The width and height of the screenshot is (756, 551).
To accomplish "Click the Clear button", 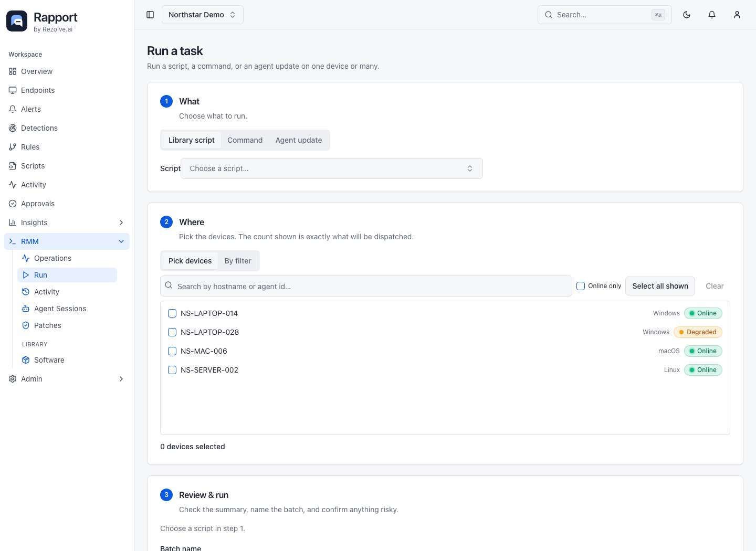I will click(715, 286).
